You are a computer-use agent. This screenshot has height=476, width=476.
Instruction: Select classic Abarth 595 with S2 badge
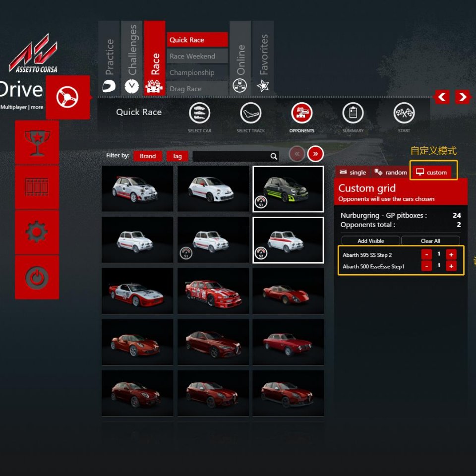point(288,240)
